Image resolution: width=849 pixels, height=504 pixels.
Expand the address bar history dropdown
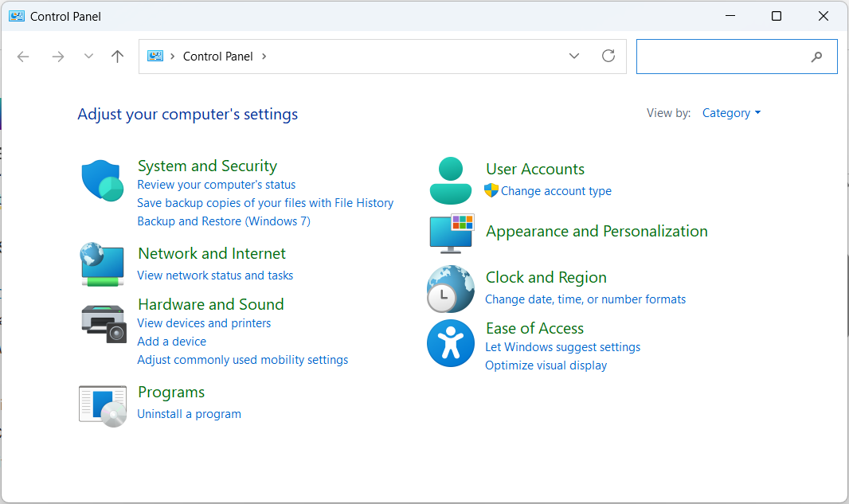(574, 56)
